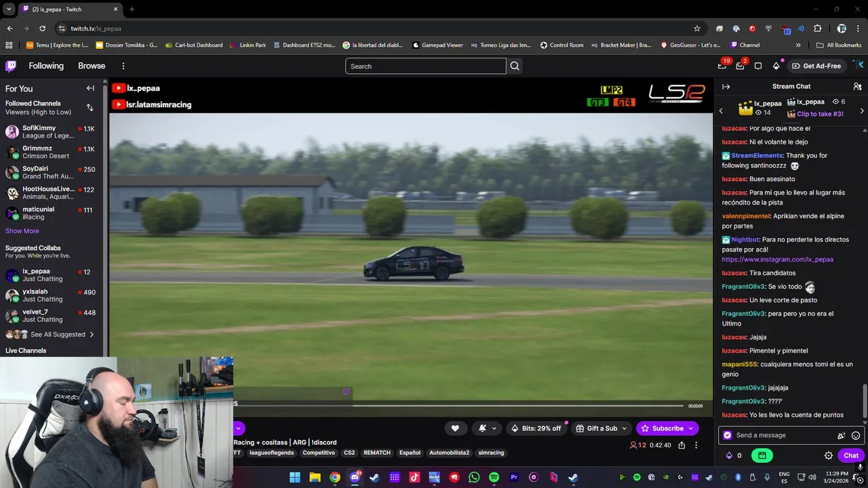Image resolution: width=868 pixels, height=488 pixels.
Task: Expand the Subscribe options chevron
Action: click(691, 428)
